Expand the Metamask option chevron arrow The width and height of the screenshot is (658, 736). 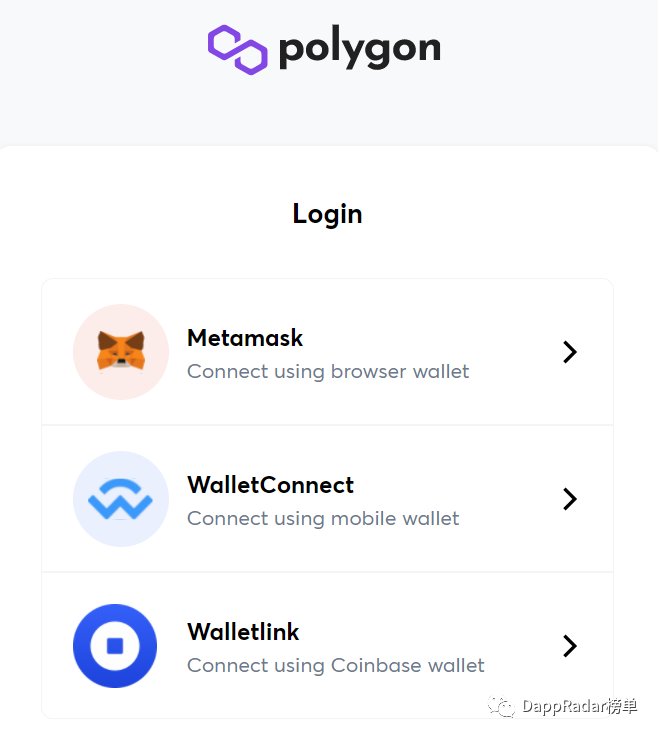click(570, 352)
